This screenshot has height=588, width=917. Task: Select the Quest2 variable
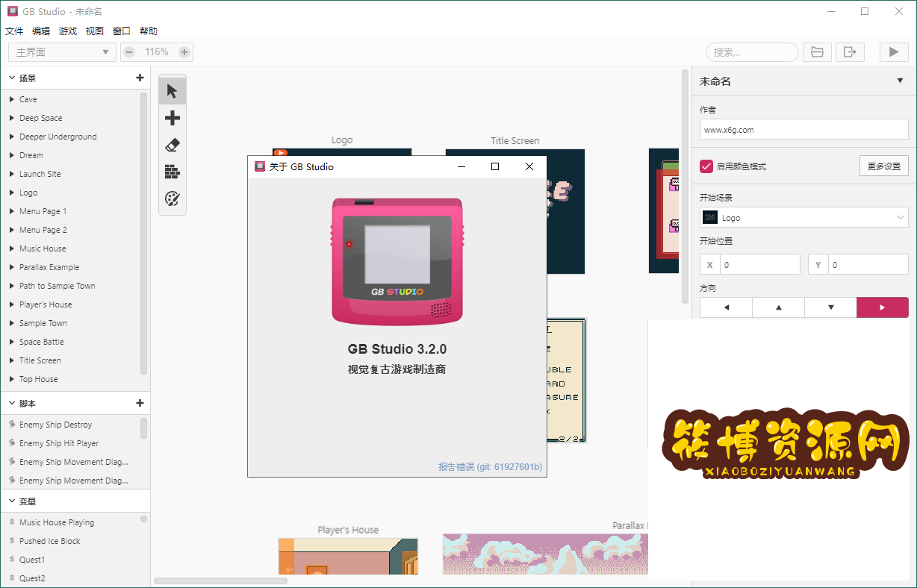point(32,578)
